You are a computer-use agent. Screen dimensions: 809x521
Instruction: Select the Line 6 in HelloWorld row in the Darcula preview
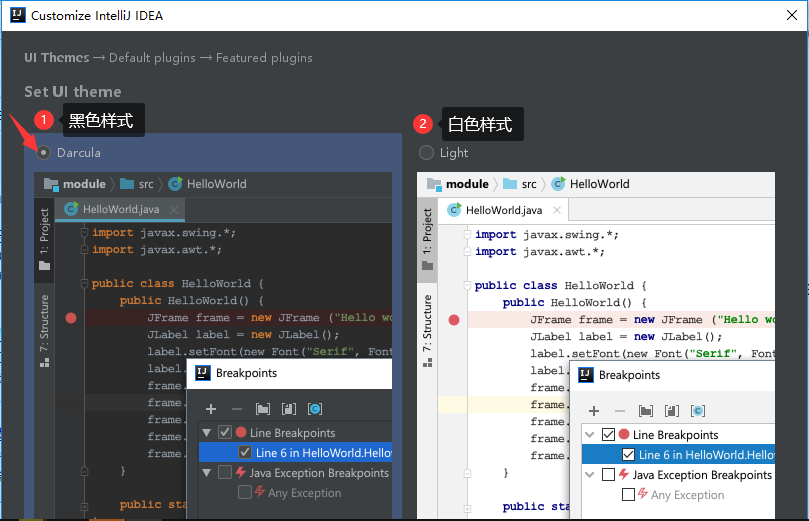pyautogui.click(x=295, y=452)
